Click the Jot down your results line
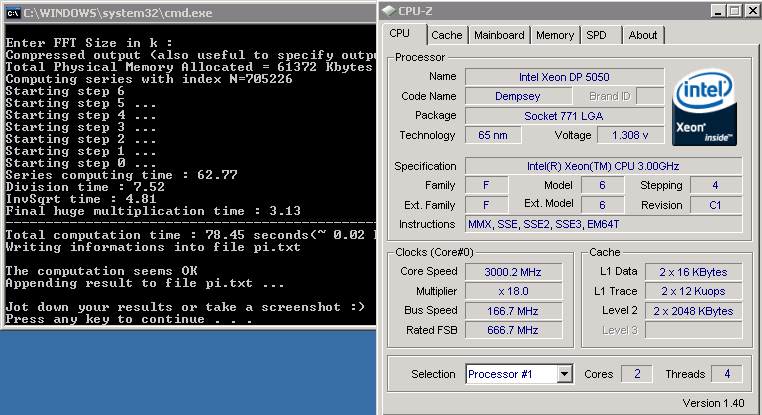The height and width of the screenshot is (415, 762). [x=185, y=307]
